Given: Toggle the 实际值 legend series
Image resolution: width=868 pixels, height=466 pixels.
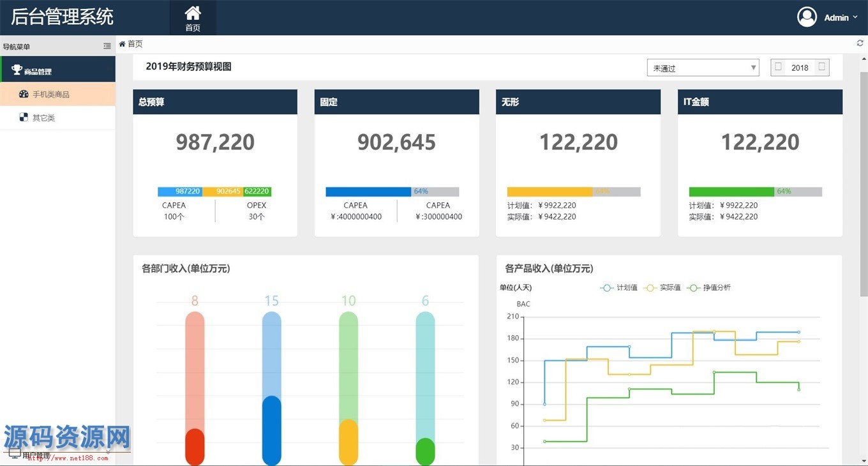Looking at the screenshot, I should pyautogui.click(x=663, y=288).
